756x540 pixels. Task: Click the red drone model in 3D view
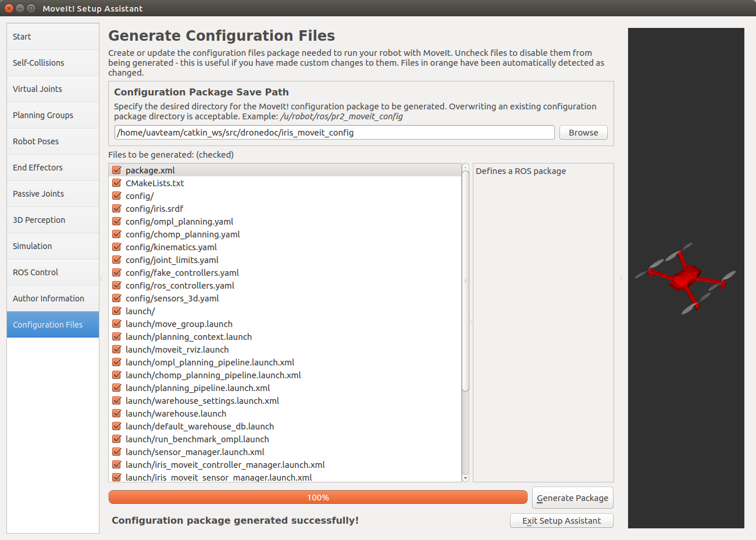[x=686, y=278]
